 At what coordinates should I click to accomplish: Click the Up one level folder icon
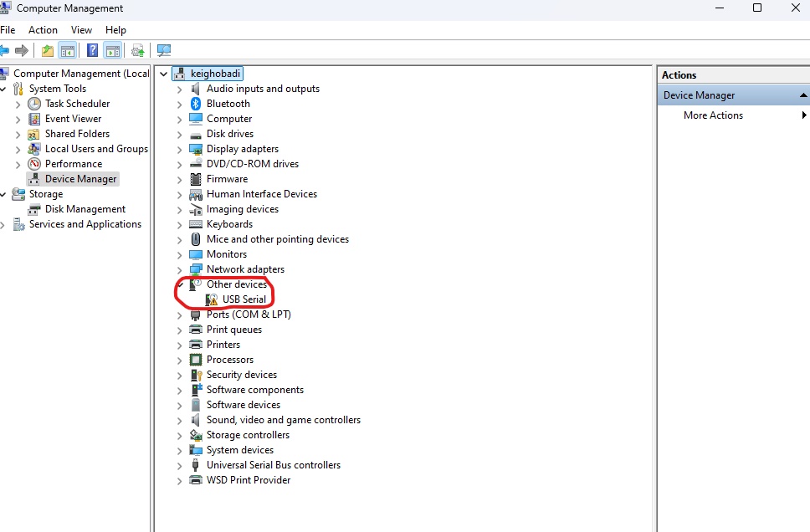[48, 51]
